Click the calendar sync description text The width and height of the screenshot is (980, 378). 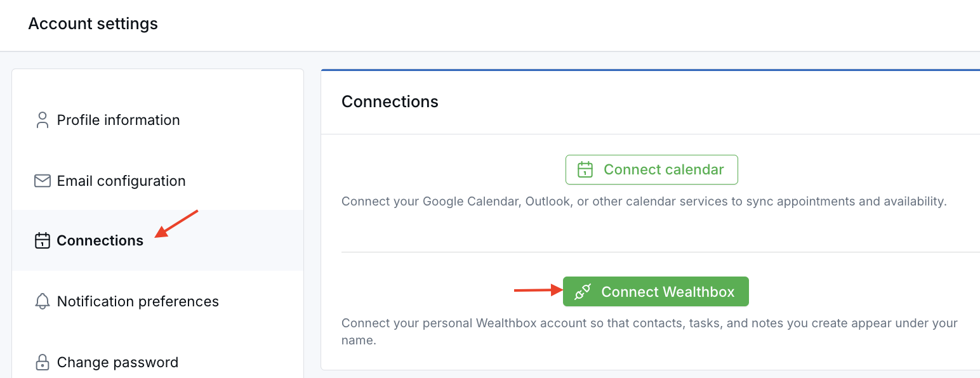click(x=644, y=201)
